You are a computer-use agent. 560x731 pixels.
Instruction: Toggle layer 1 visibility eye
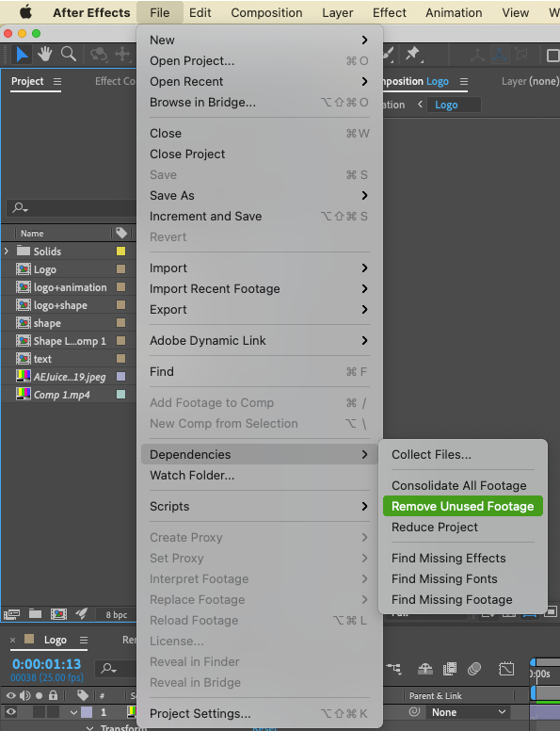(10, 712)
